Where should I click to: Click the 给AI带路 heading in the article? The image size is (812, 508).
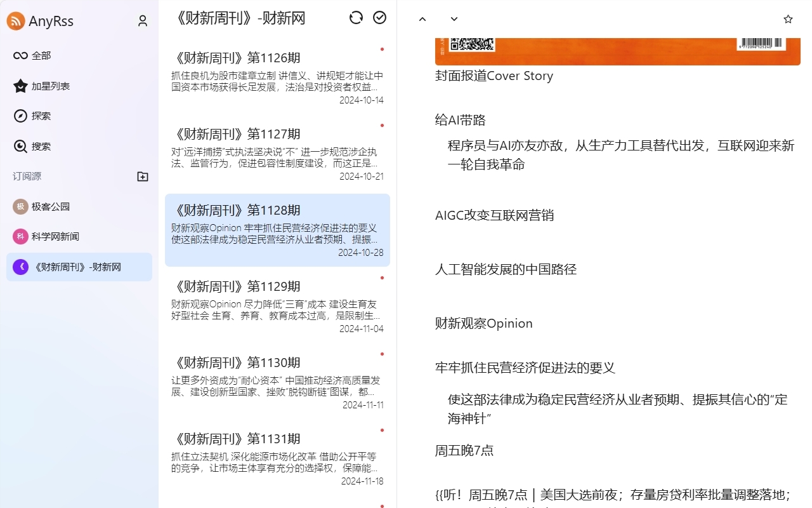[x=461, y=121]
